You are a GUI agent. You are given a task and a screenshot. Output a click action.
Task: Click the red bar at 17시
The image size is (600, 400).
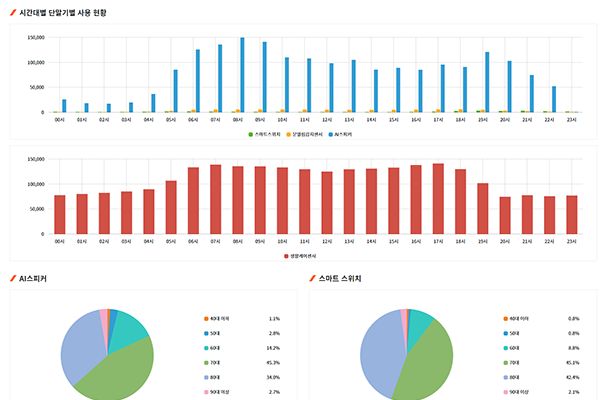click(438, 199)
